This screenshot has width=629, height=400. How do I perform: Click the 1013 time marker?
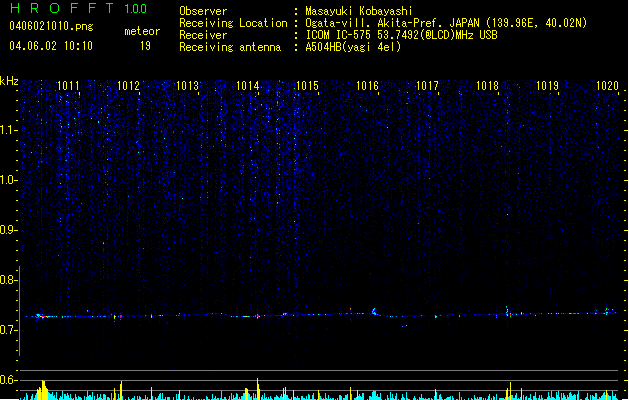coord(188,86)
